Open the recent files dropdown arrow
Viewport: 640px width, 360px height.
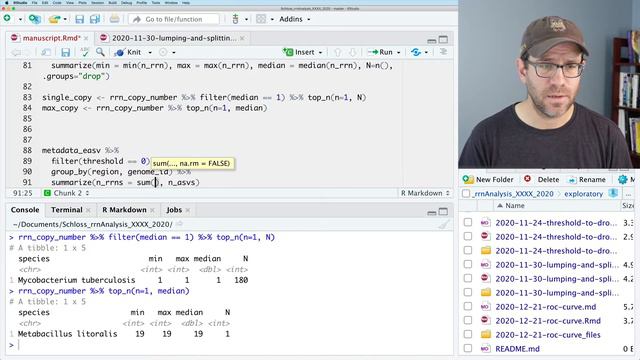tap(65, 19)
